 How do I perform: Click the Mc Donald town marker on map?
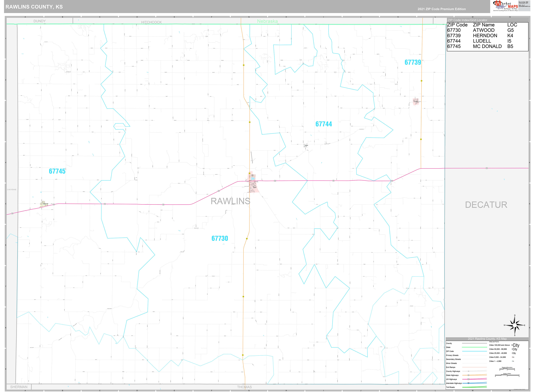coord(44,204)
